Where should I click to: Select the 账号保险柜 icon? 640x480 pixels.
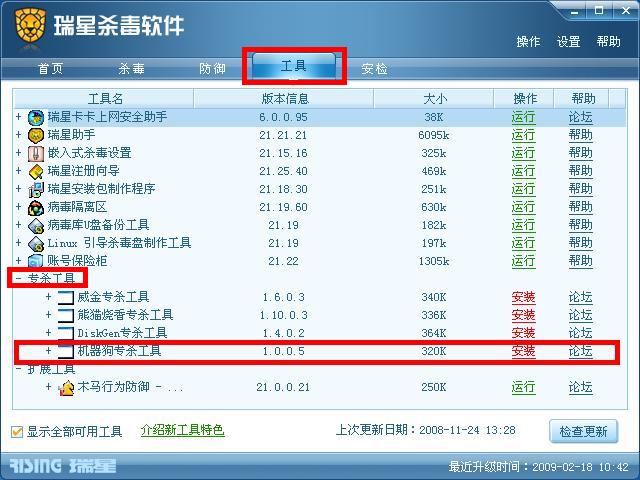point(36,261)
